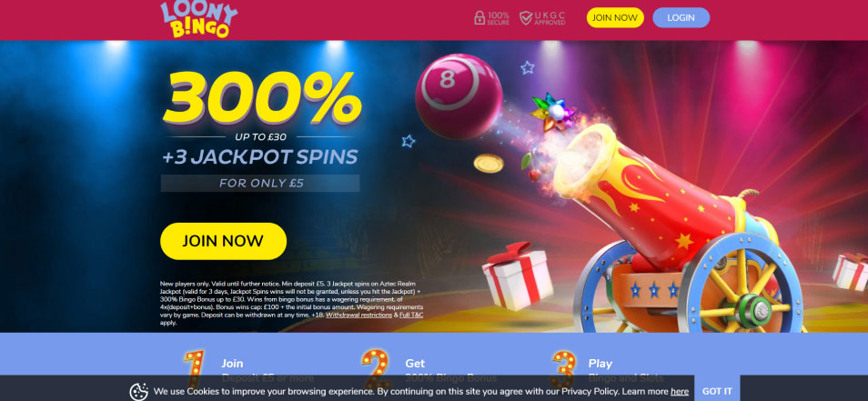Click the gold coin graphic
868x401 pixels.
[489, 163]
